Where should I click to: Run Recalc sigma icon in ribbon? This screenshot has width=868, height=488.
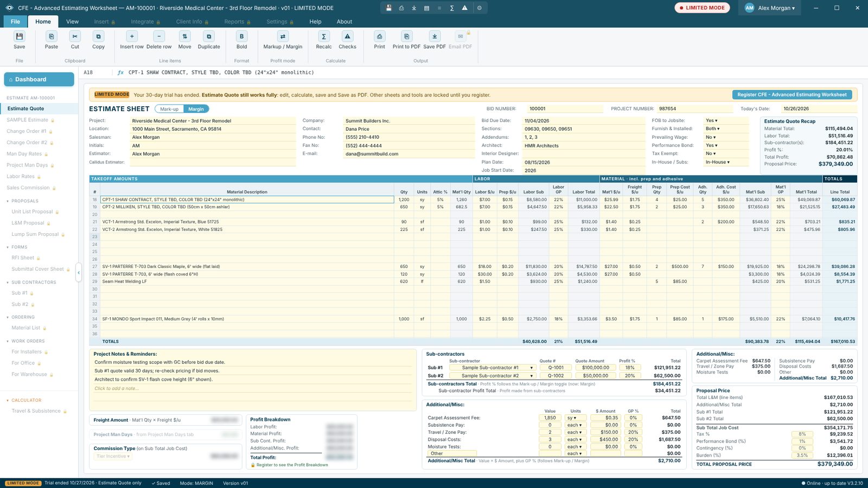[x=324, y=36]
